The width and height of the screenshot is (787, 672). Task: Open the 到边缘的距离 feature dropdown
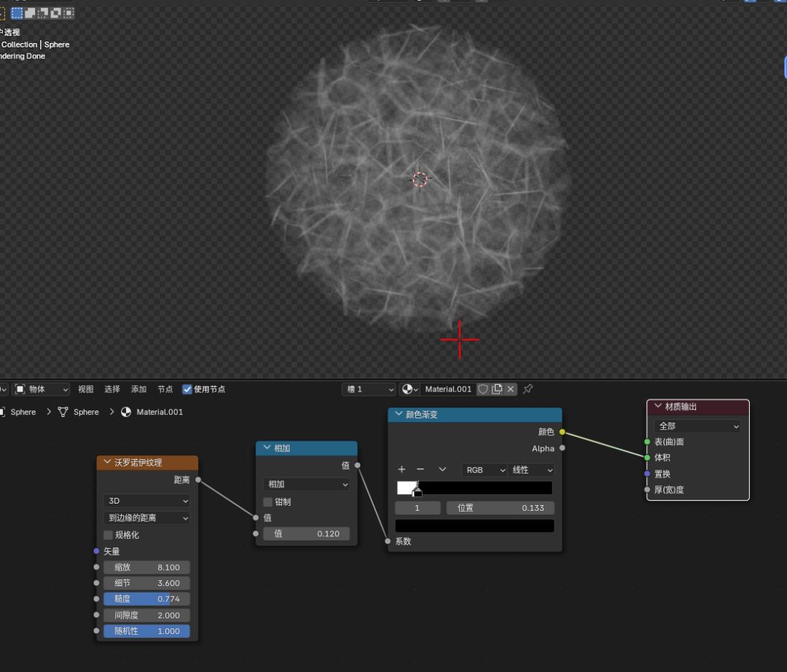pos(146,518)
